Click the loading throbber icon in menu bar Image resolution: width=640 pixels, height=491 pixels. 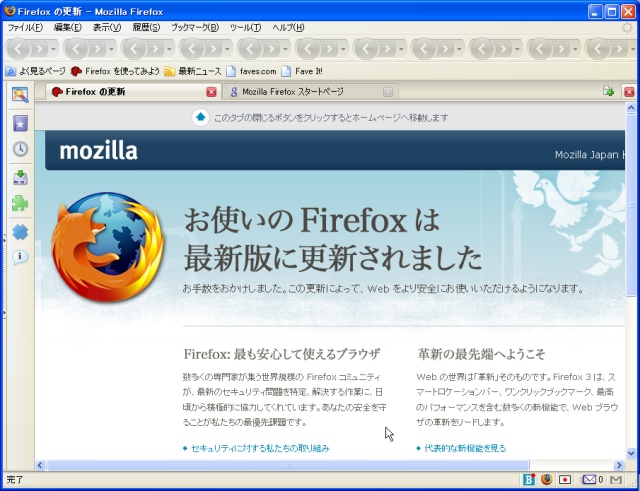(627, 27)
